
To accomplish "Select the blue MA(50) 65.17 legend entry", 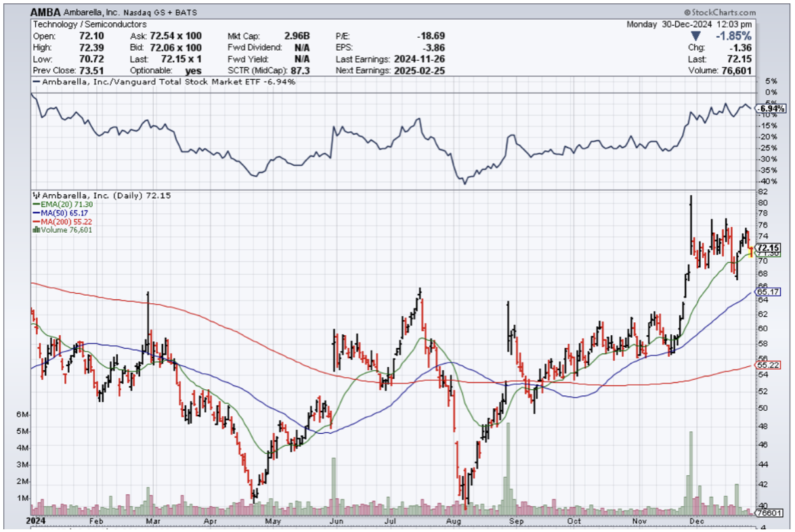I will pyautogui.click(x=62, y=213).
